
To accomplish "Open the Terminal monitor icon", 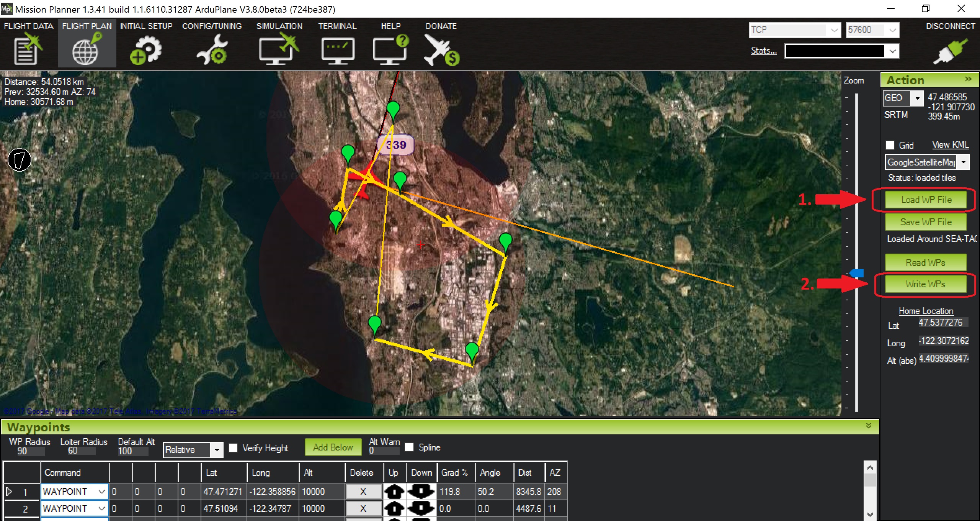I will tap(338, 51).
